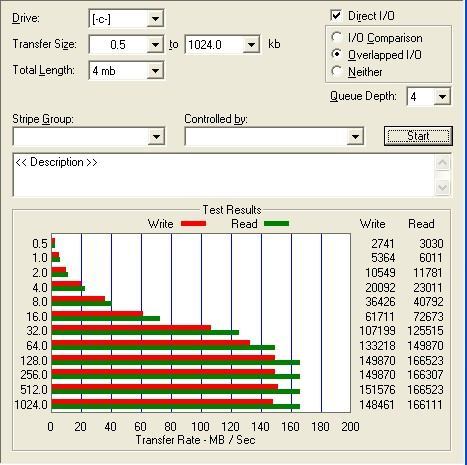Click inside the Description text box

(x=224, y=175)
